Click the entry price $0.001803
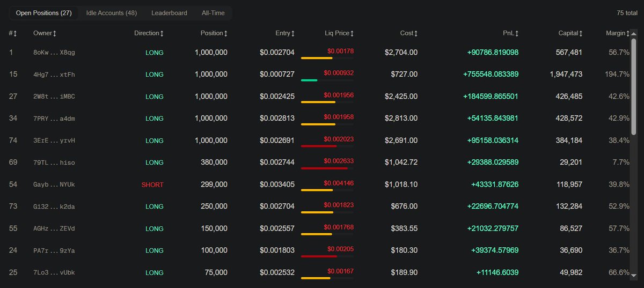 (277, 250)
